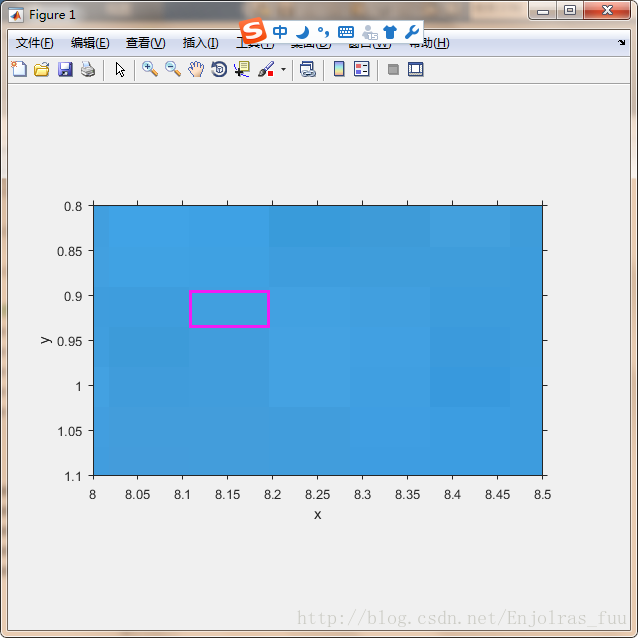Click the Sogou user account icon

click(x=369, y=32)
